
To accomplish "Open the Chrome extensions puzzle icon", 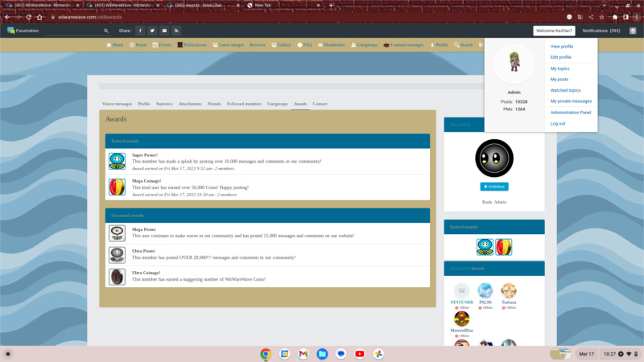I will tap(614, 17).
